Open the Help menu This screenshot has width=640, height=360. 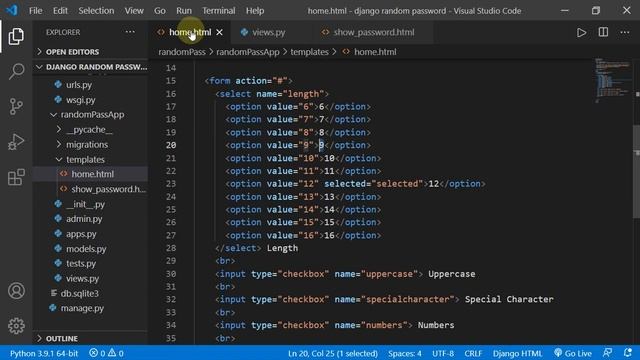pyautogui.click(x=255, y=11)
